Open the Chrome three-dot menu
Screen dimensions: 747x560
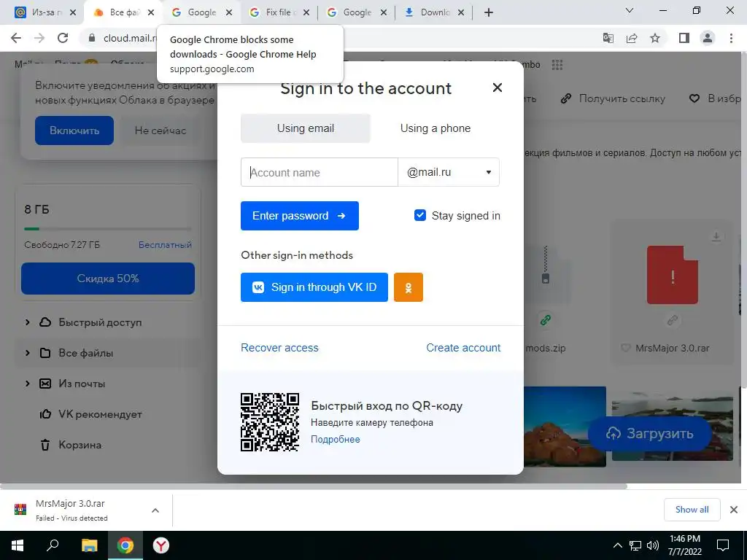point(731,38)
